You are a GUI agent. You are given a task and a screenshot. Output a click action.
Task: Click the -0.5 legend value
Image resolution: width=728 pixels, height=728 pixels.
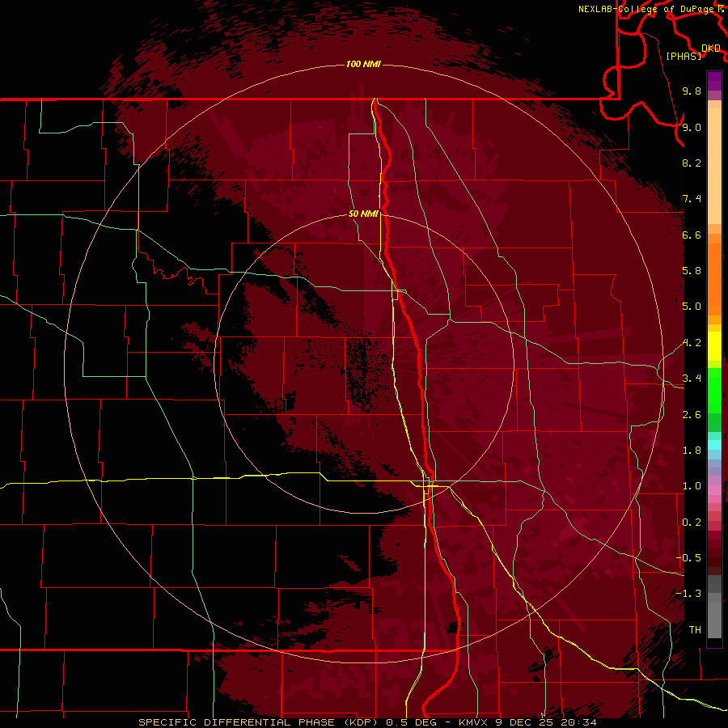pos(688,558)
